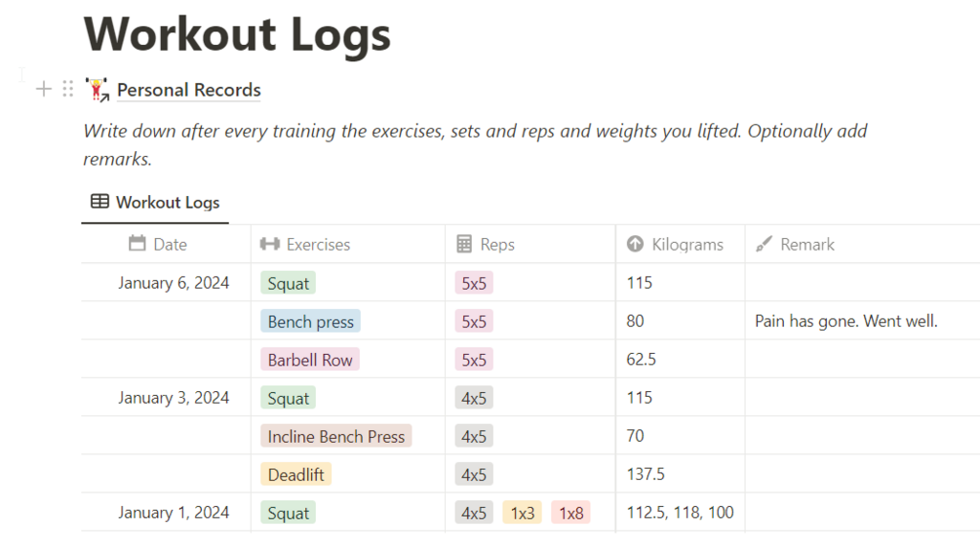Click the calendar icon in Date column header
Screen dimensions: 980x548
(137, 244)
